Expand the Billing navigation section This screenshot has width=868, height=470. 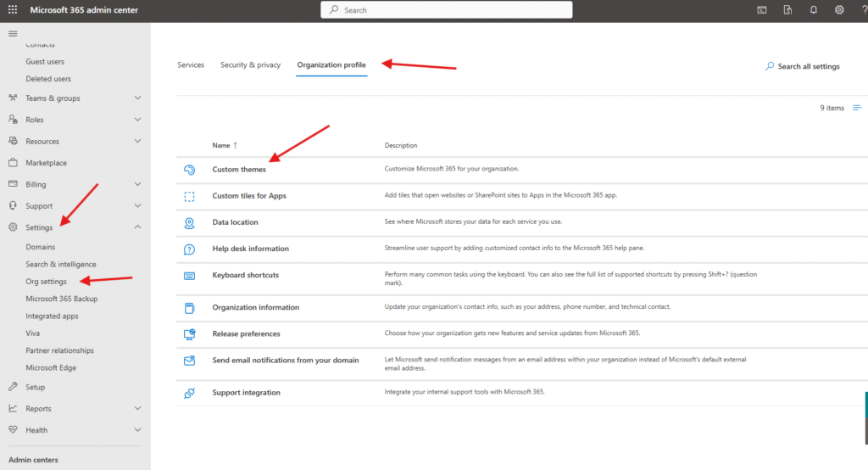pos(137,184)
